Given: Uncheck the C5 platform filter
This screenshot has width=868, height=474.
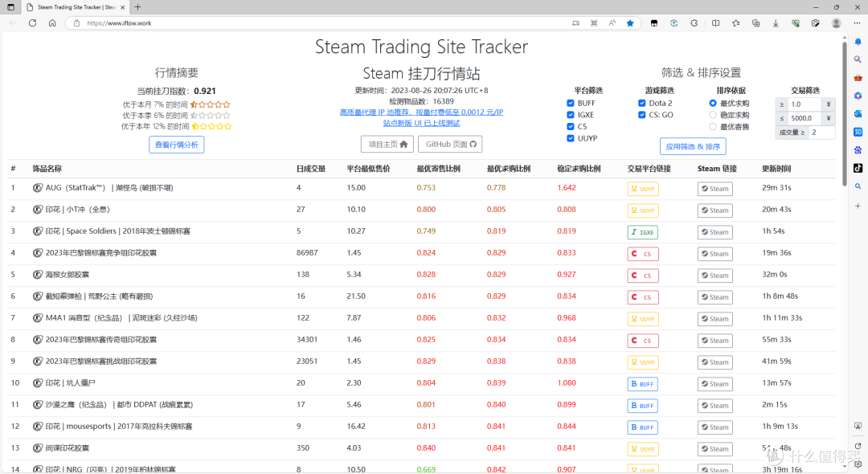Looking at the screenshot, I should coord(570,126).
